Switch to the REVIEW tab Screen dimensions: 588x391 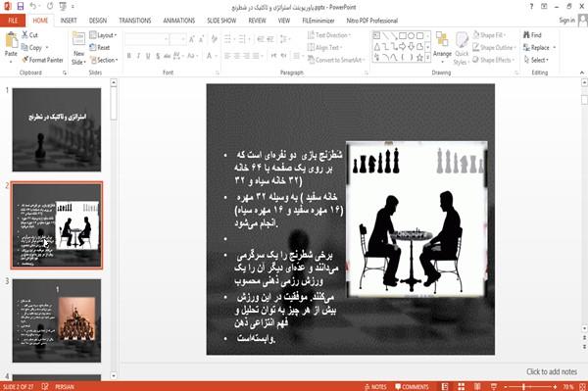[x=257, y=21]
